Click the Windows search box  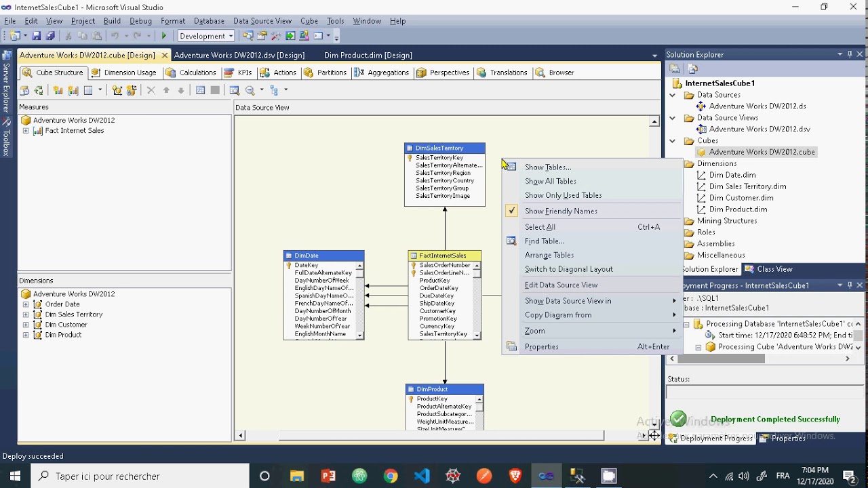point(140,476)
